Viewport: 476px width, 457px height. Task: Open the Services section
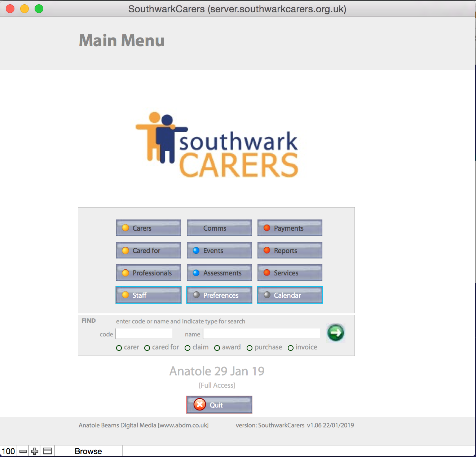tap(290, 273)
